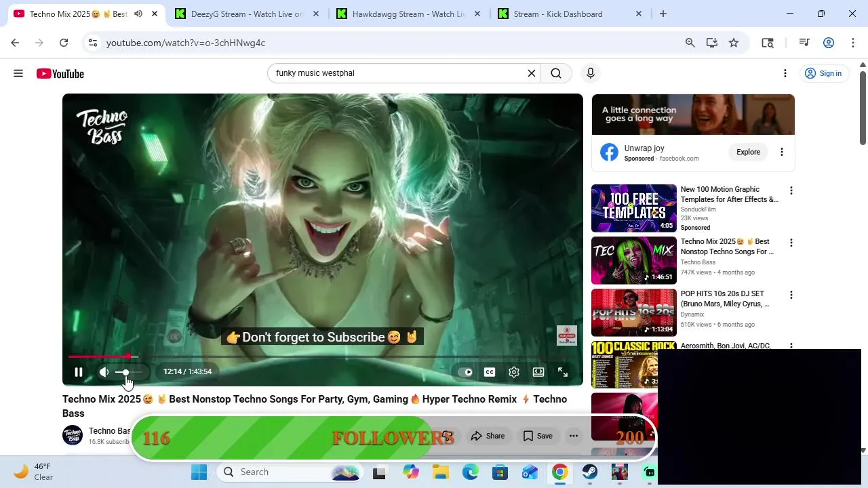Open File Explorer from the taskbar
The height and width of the screenshot is (488, 868).
point(441,472)
